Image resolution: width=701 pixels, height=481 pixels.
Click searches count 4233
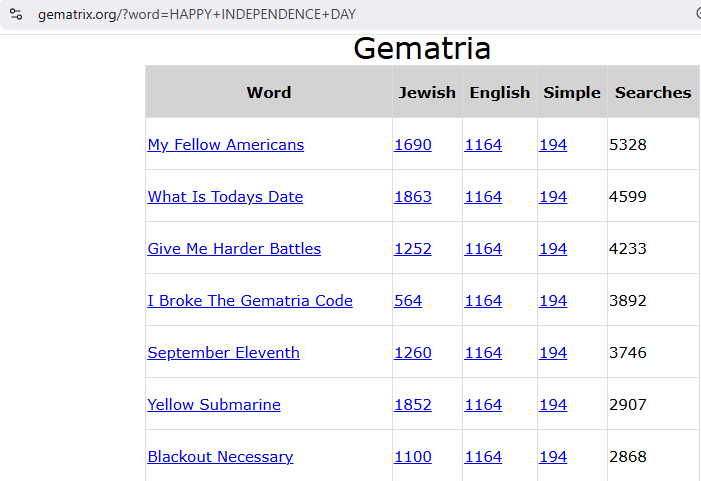pyautogui.click(x=628, y=249)
